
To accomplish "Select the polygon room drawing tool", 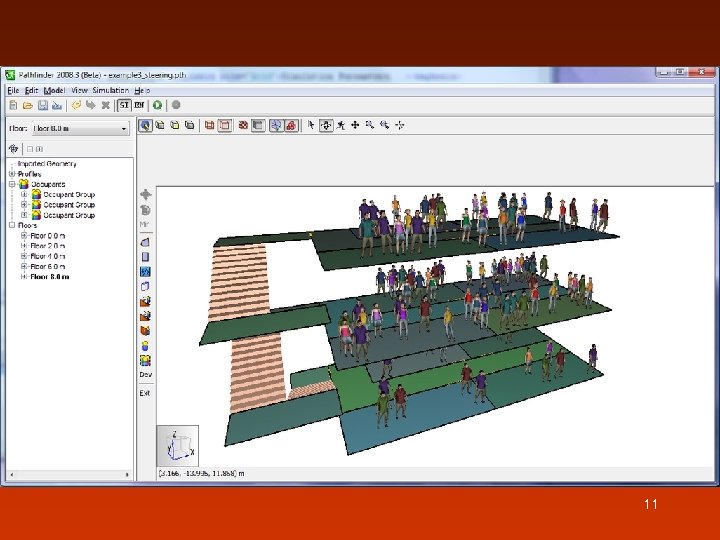I will tap(145, 242).
